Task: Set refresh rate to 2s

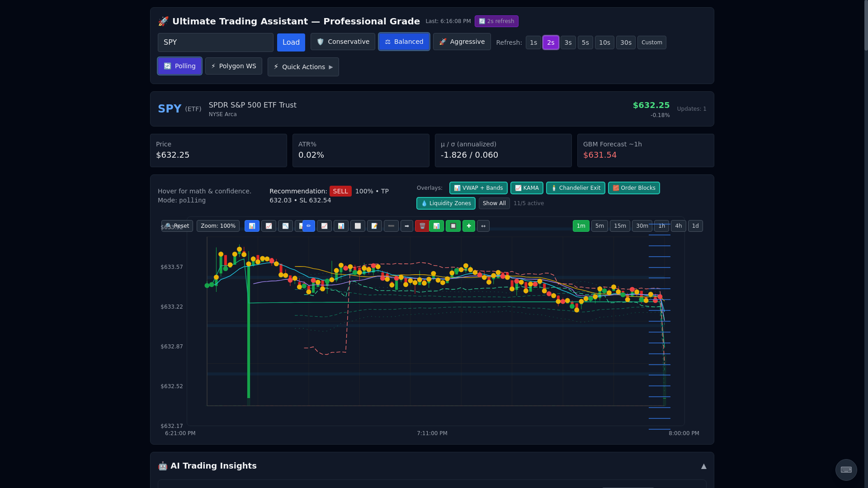Action: point(551,42)
